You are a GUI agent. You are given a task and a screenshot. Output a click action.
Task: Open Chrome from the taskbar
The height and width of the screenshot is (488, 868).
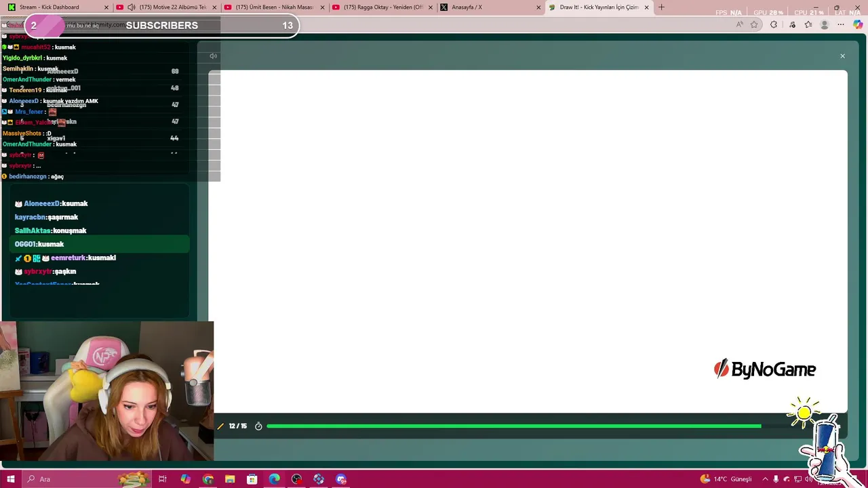208,479
